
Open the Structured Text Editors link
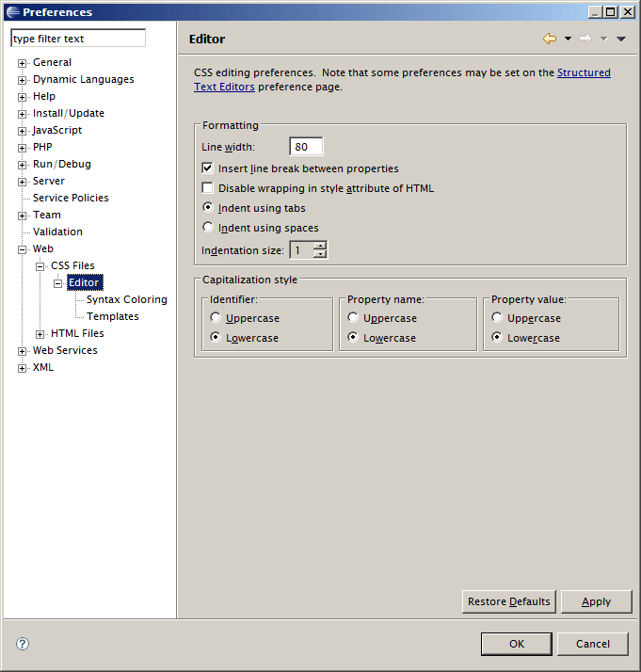584,72
